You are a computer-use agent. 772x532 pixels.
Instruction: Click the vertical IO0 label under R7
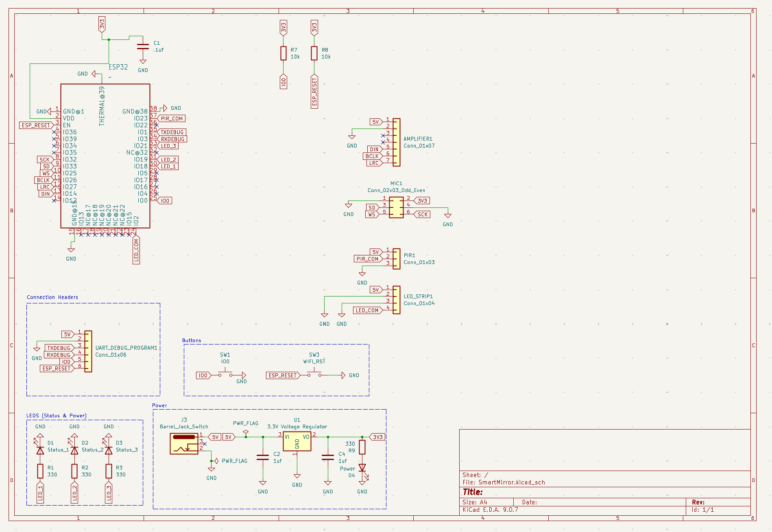pyautogui.click(x=284, y=81)
